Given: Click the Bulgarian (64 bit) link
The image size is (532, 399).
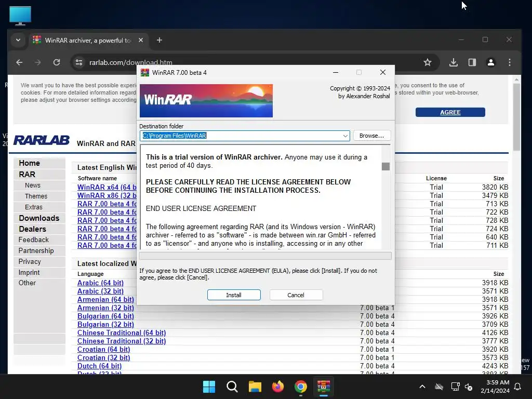Looking at the screenshot, I should (x=105, y=316).
